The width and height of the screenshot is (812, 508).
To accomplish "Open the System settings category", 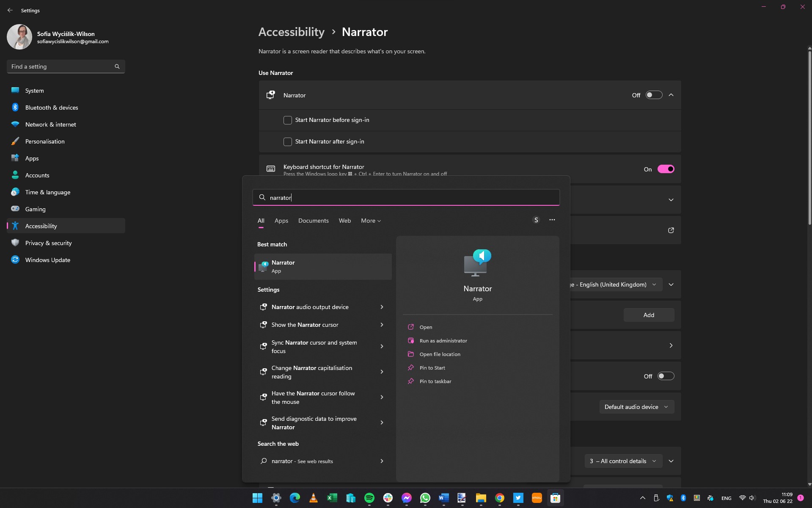I will coord(66,91).
